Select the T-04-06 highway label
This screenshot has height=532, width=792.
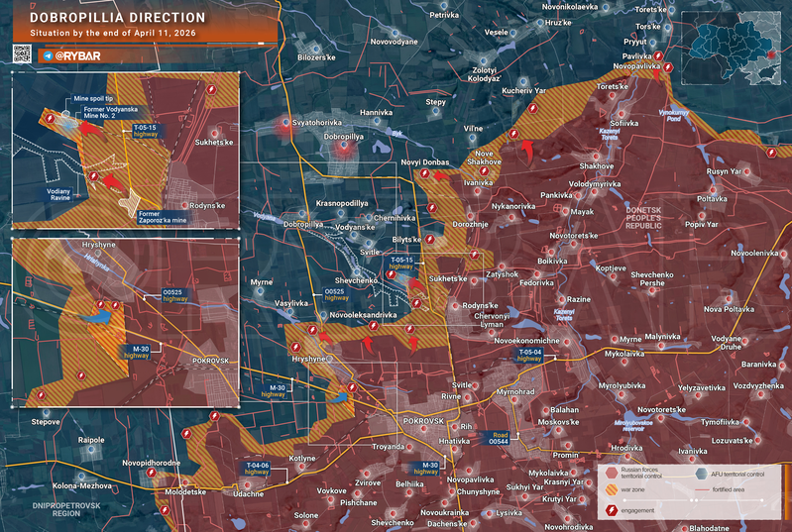tap(257, 469)
